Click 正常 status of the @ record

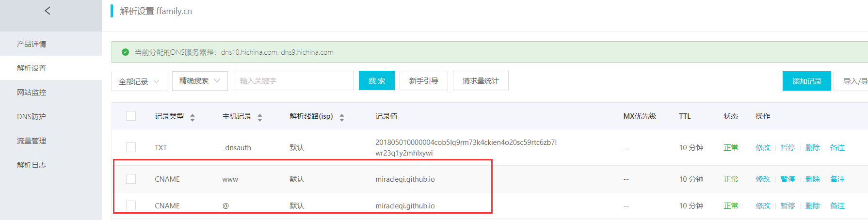[731, 206]
